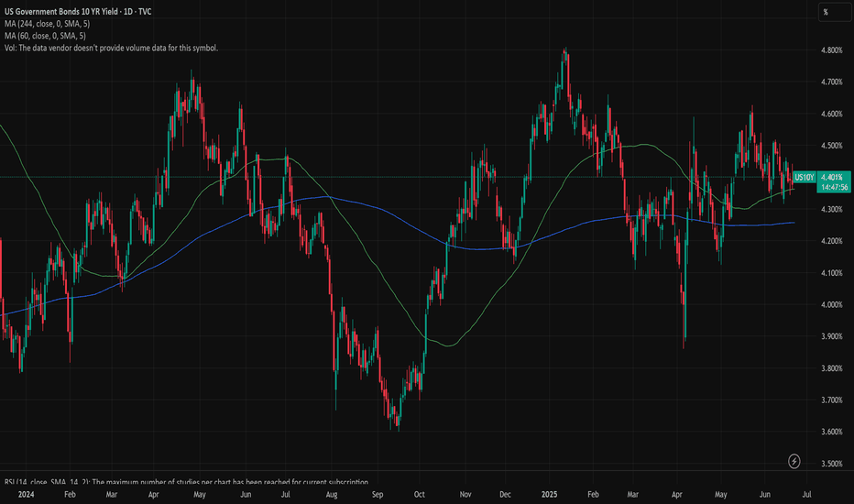Click the RSI indicator legend line
This screenshot has height=504, width=854.
point(186,482)
